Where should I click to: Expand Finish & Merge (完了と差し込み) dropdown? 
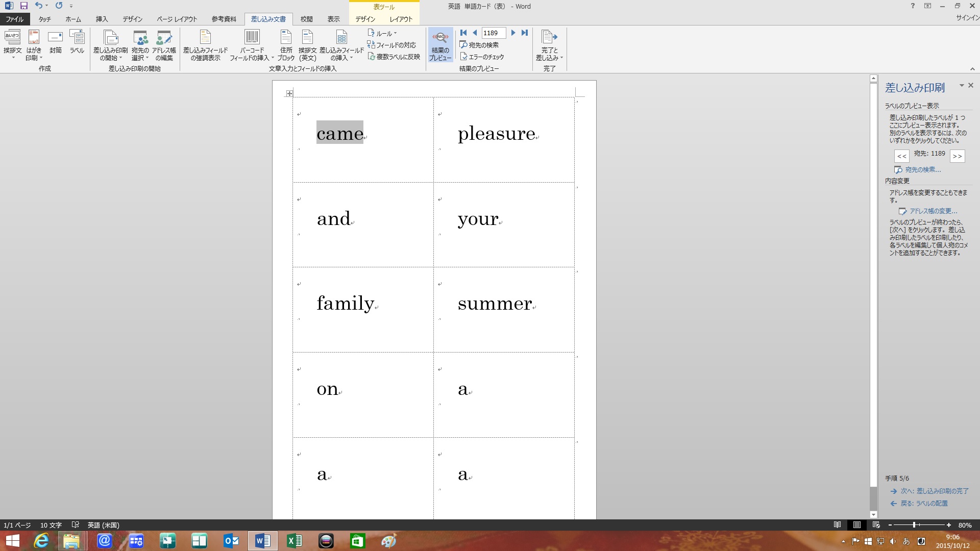(x=550, y=46)
